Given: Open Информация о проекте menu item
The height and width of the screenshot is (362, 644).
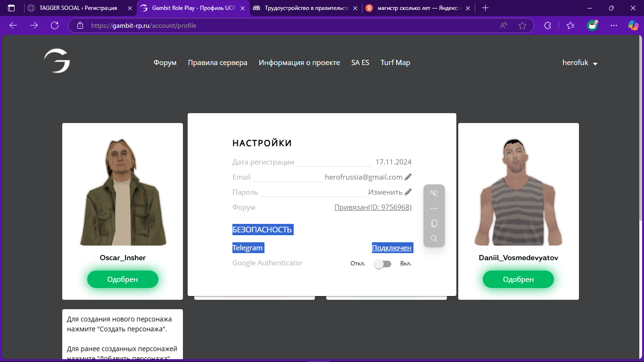Looking at the screenshot, I should pos(299,63).
